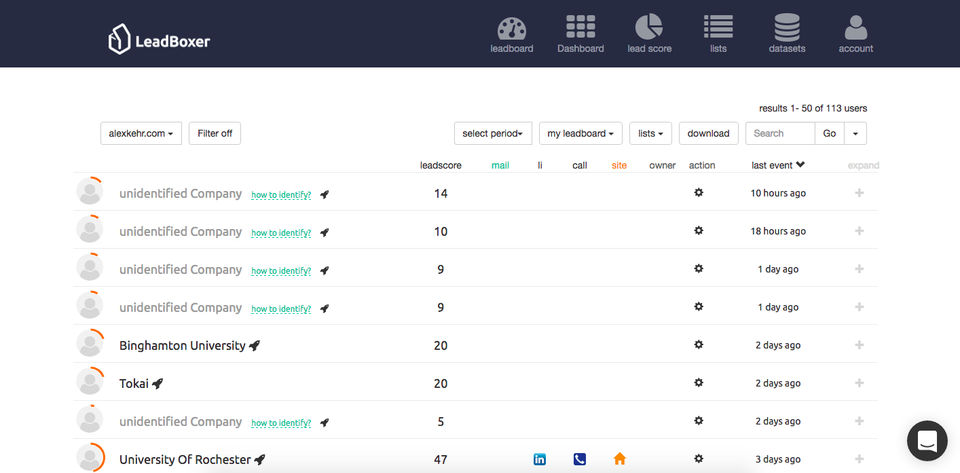960x473 pixels.
Task: Open the chat widget bubble
Action: tap(927, 441)
